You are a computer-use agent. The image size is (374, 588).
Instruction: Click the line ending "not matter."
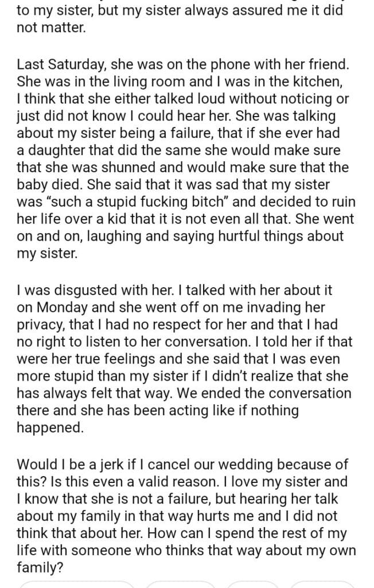[x=52, y=28]
